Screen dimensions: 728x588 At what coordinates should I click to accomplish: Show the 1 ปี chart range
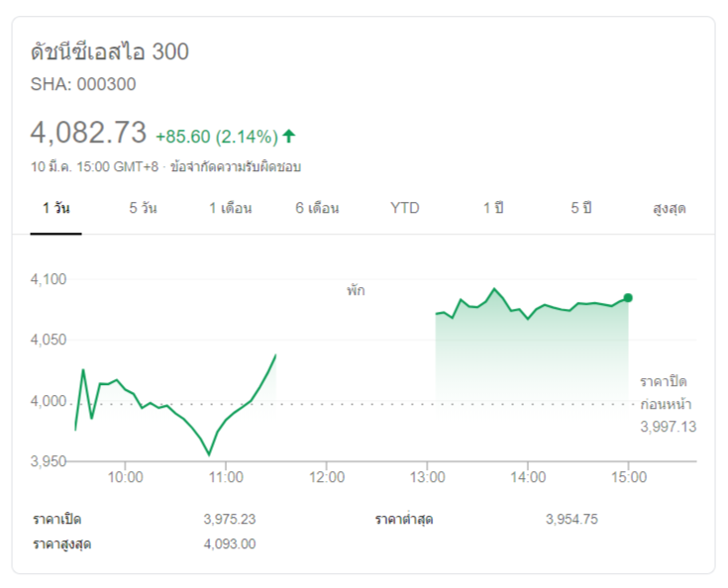[x=493, y=208]
